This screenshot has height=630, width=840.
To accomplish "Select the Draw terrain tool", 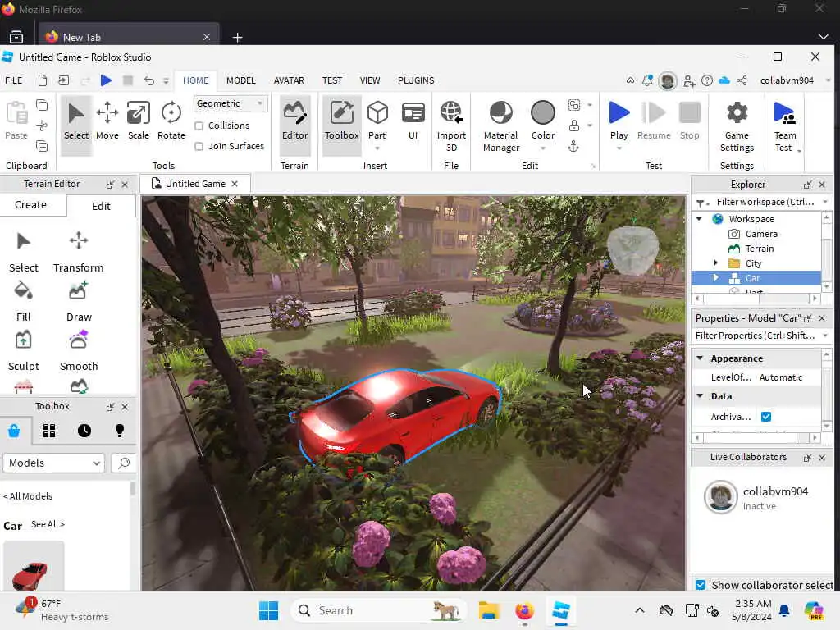I will click(79, 302).
